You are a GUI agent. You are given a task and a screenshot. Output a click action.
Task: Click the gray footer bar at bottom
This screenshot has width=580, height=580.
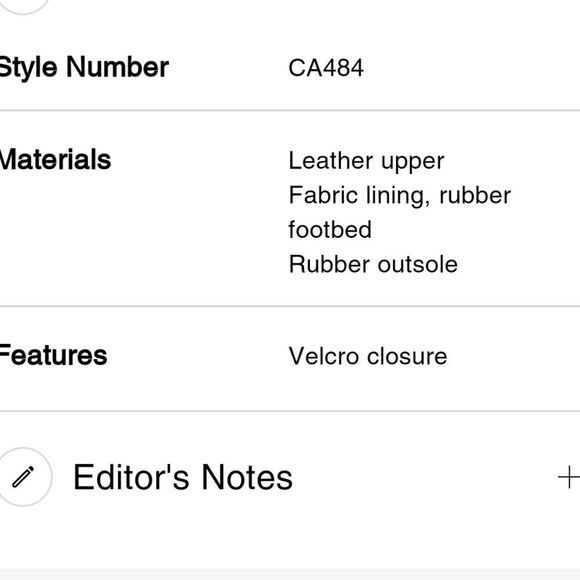click(x=290, y=574)
